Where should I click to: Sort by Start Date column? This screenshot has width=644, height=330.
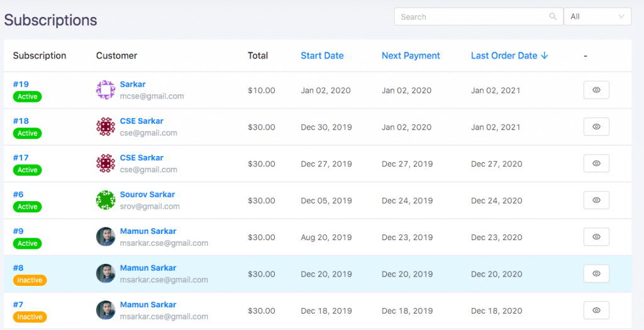tap(322, 56)
